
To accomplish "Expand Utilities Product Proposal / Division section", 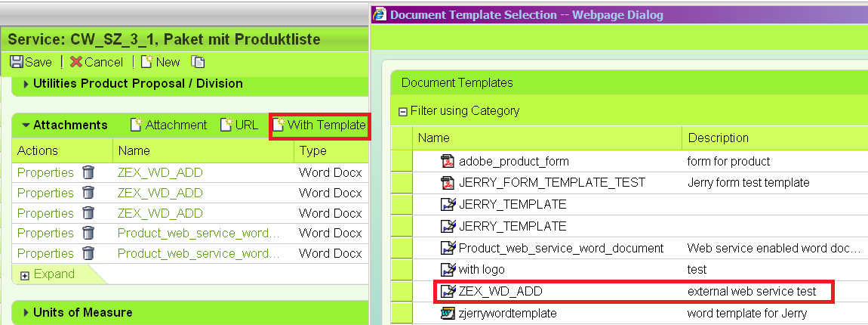I will (x=26, y=84).
